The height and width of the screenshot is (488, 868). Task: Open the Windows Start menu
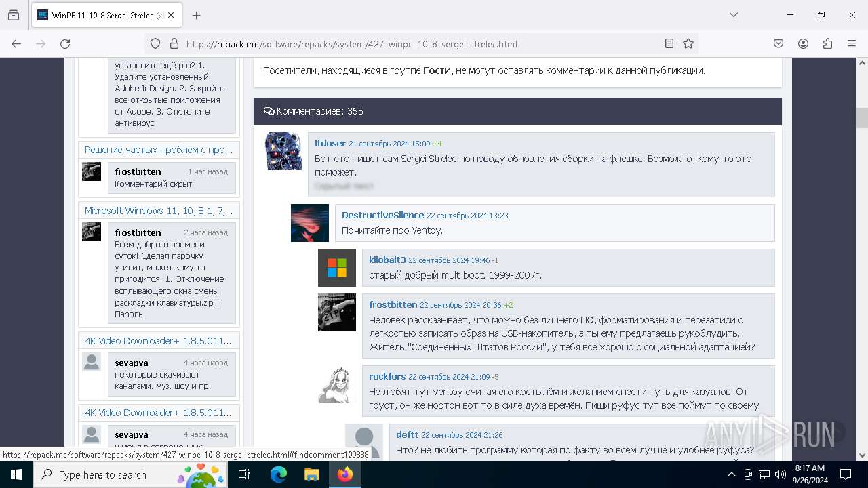click(x=16, y=474)
